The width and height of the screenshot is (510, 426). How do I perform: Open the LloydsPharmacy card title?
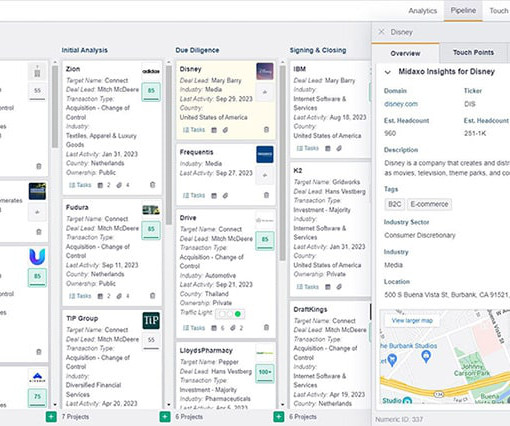coord(206,351)
